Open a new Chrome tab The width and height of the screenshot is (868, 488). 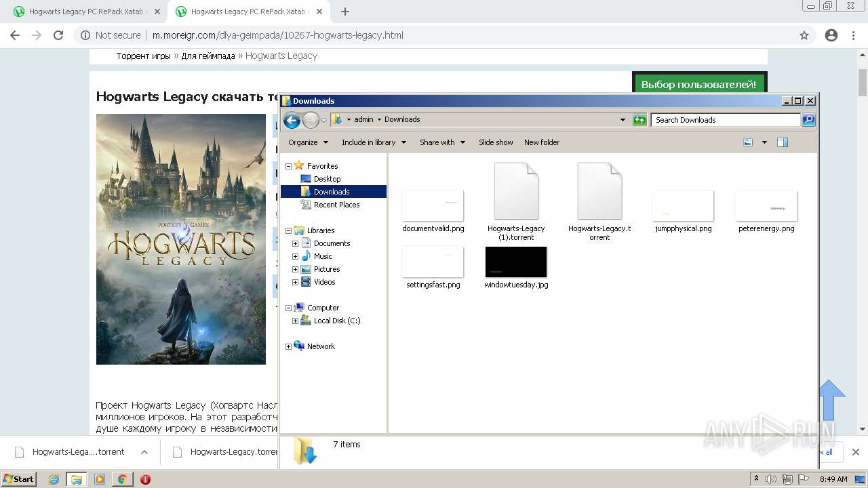(x=345, y=12)
